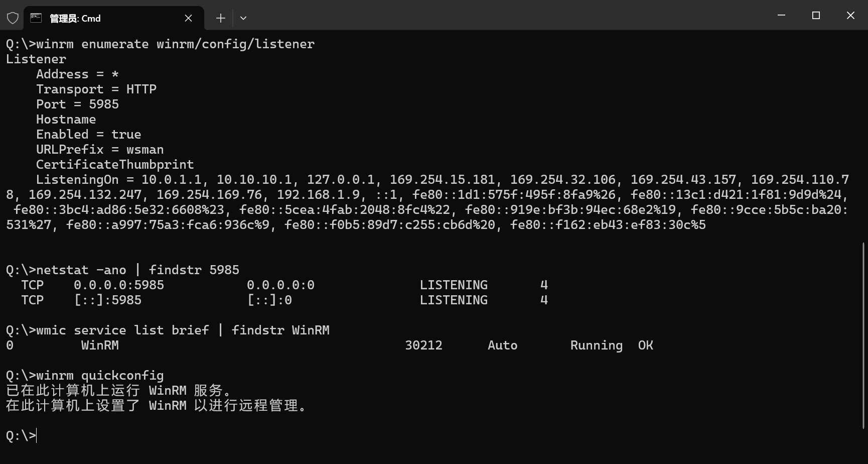Click LISTENING in the 0.0.0.0:5985 row
The image size is (868, 464).
(x=453, y=285)
